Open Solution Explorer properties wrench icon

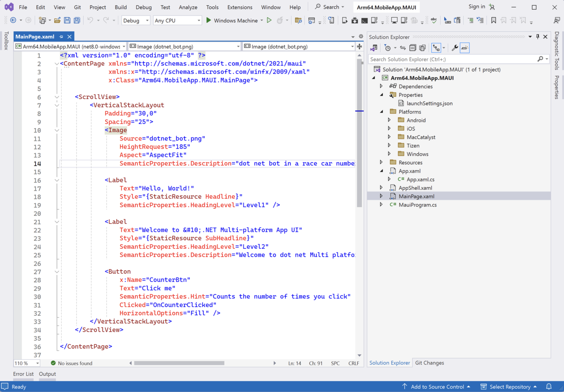[455, 48]
